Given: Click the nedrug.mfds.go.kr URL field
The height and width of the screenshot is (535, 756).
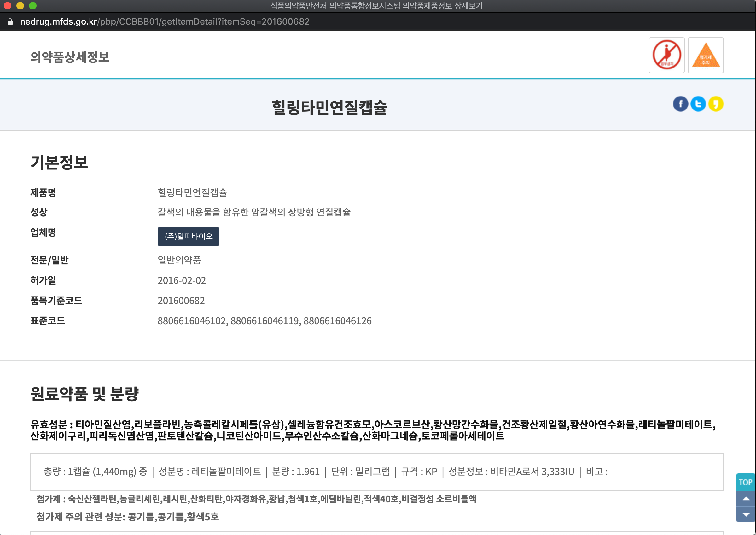Looking at the screenshot, I should 165,22.
